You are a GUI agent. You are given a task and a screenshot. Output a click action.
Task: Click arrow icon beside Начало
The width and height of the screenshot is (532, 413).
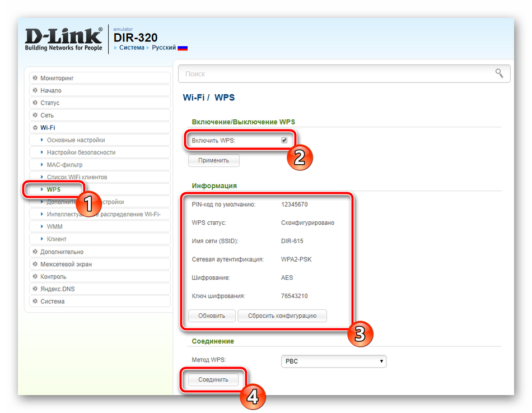pyautogui.click(x=35, y=90)
